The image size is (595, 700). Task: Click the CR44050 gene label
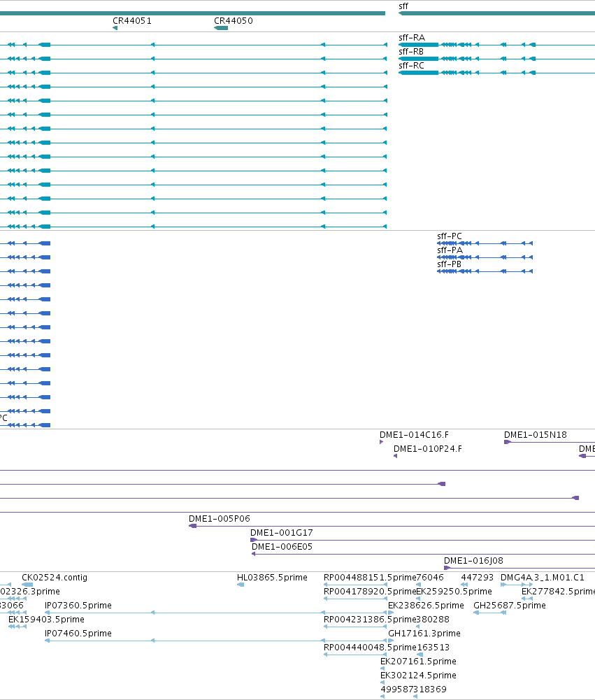pyautogui.click(x=233, y=21)
